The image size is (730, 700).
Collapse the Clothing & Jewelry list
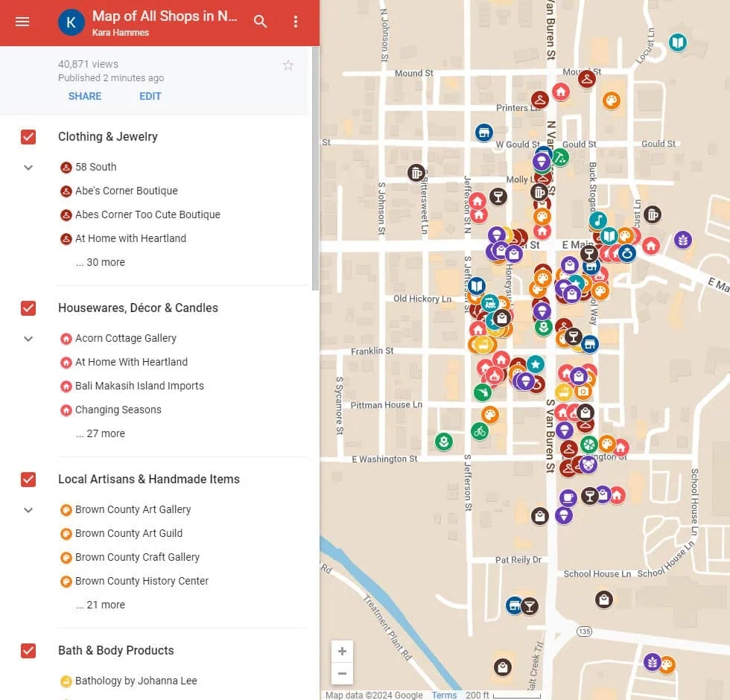click(x=28, y=168)
